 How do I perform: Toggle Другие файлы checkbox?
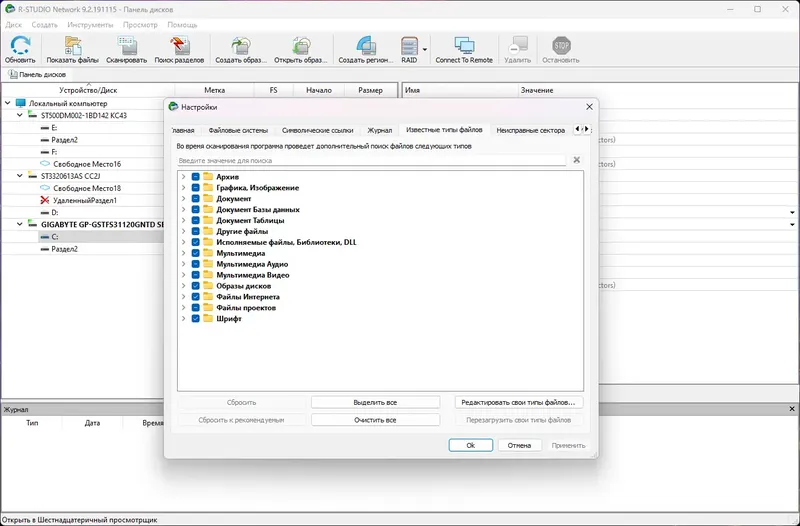pos(195,231)
